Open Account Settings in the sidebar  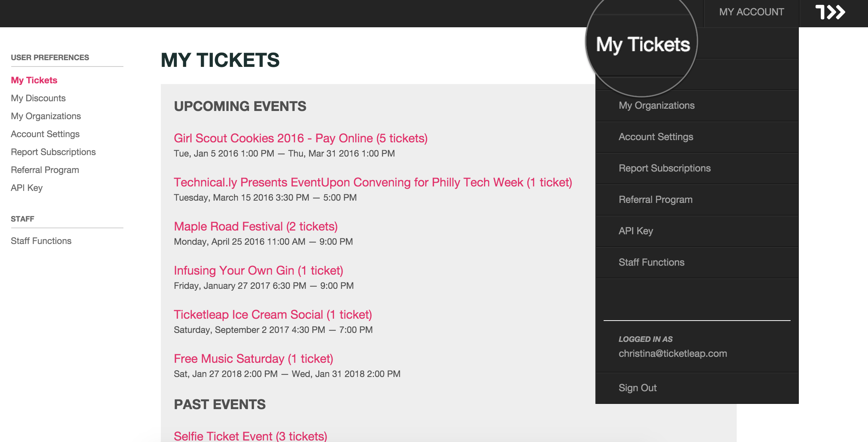tap(45, 134)
